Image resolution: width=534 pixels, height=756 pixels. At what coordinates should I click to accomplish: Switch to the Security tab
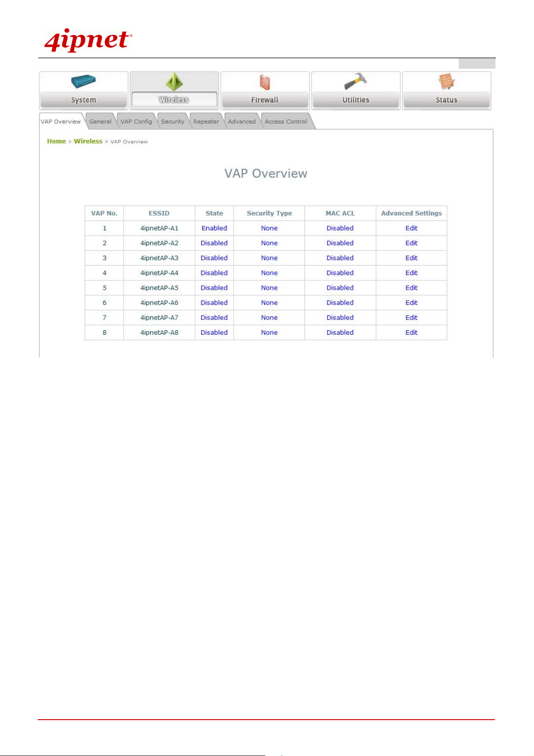point(173,122)
